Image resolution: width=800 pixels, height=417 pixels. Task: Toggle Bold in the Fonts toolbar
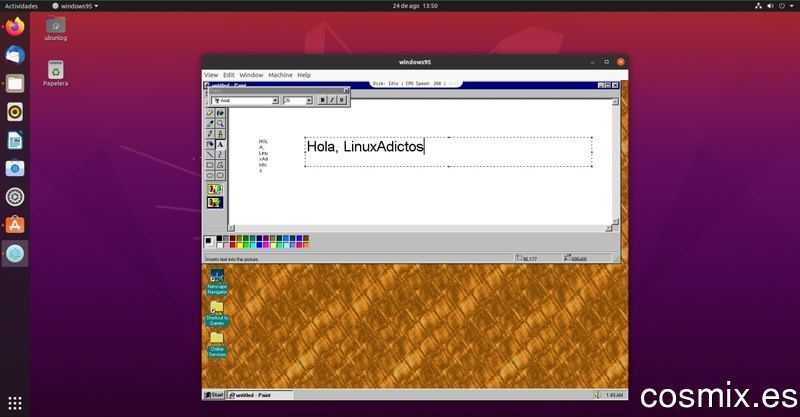tap(322, 101)
